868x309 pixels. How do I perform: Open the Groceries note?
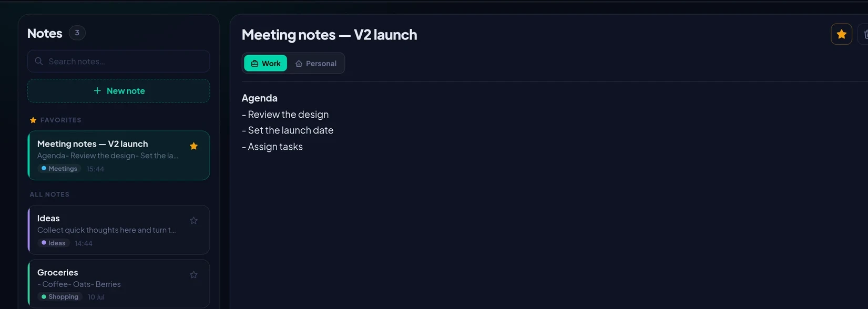click(119, 284)
